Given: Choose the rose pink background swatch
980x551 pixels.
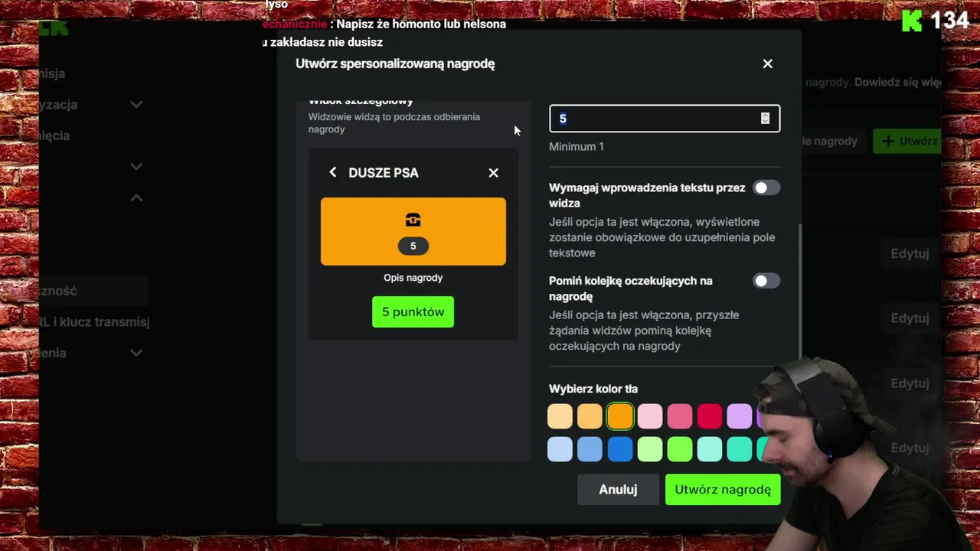Looking at the screenshot, I should 680,416.
